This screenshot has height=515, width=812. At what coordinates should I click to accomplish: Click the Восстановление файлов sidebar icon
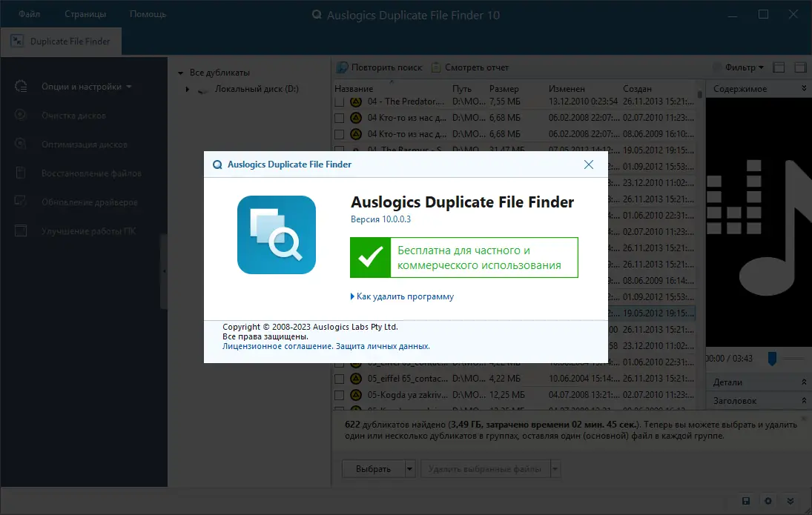click(21, 173)
